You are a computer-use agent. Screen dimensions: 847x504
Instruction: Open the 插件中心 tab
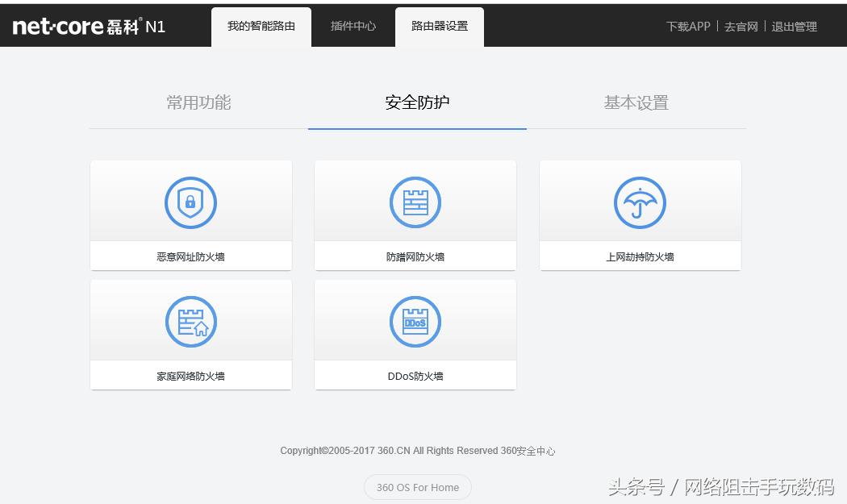point(353,25)
